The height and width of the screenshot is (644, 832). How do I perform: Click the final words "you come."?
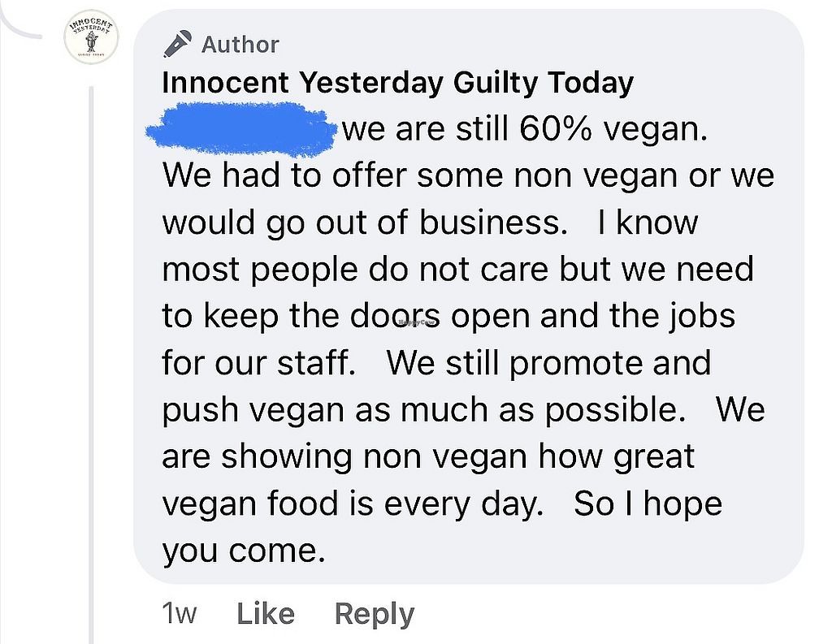pos(244,551)
